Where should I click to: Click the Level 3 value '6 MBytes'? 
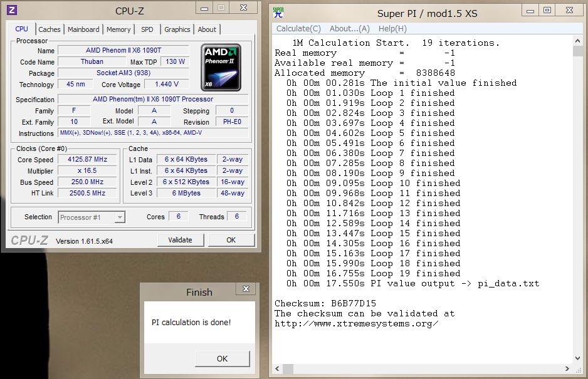pos(186,193)
